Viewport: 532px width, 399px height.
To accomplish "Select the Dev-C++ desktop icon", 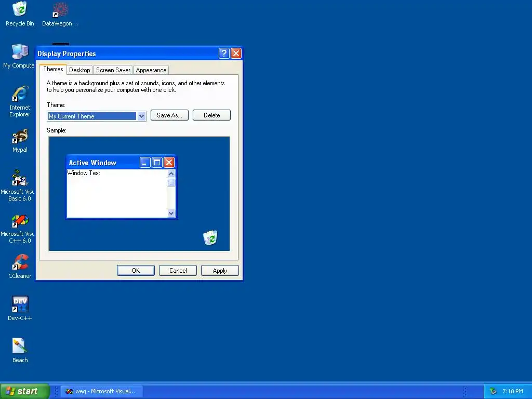I will (20, 309).
